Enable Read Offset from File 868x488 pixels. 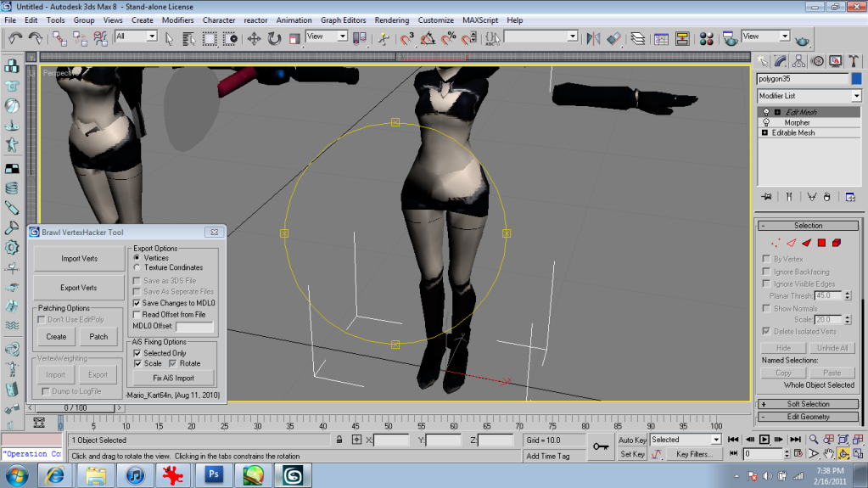tap(137, 315)
